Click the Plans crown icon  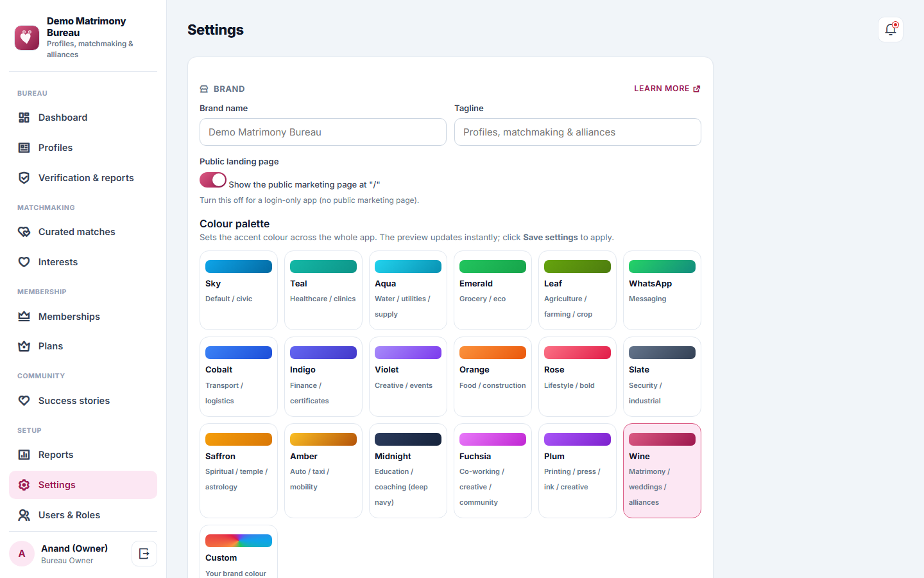coord(24,346)
